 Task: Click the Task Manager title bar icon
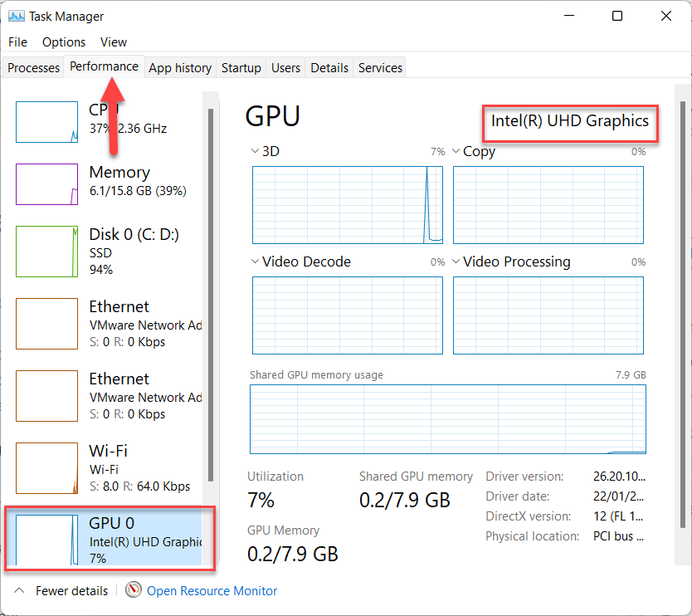click(16, 16)
